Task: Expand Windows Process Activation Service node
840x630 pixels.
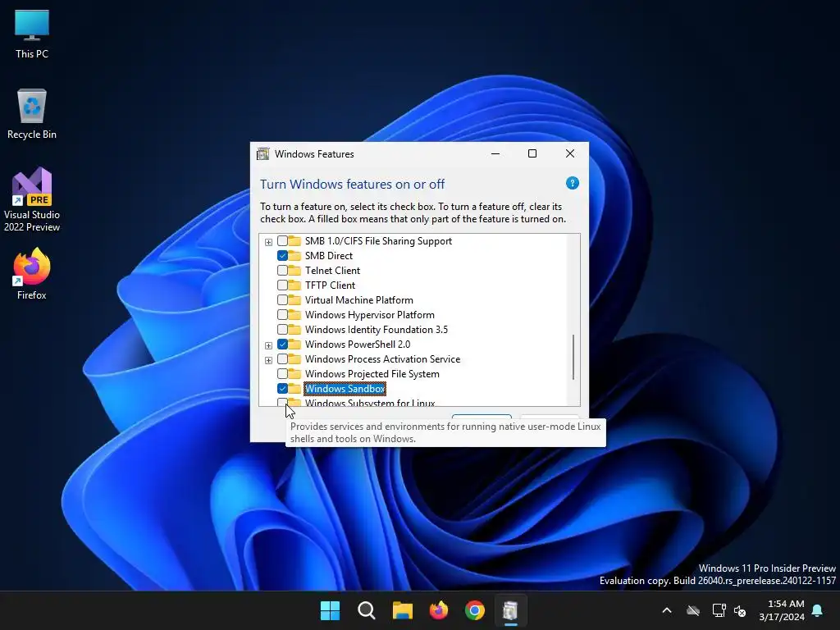Action: pos(268,360)
